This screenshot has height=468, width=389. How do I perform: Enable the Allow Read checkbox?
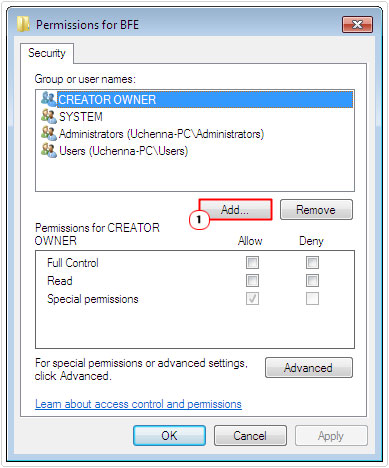click(x=252, y=281)
